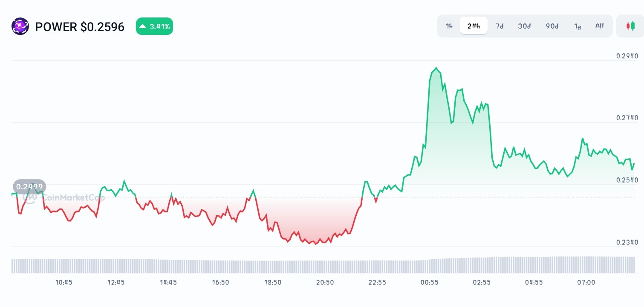Image resolution: width=644 pixels, height=307 pixels.
Task: Choose the 90d timeframe tab
Action: click(552, 26)
